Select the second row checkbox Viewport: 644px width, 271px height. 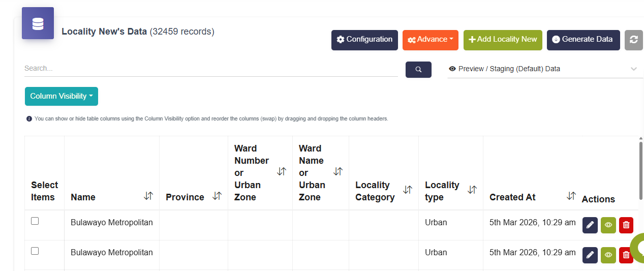35,251
